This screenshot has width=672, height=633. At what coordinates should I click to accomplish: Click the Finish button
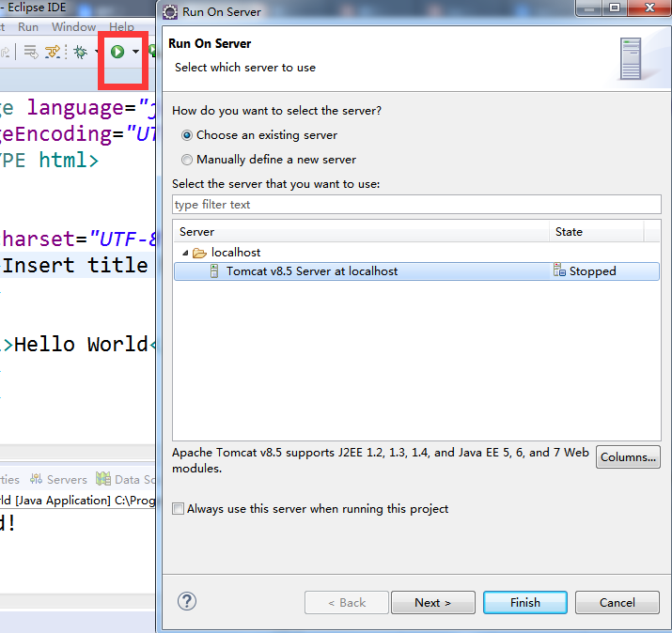coord(524,602)
